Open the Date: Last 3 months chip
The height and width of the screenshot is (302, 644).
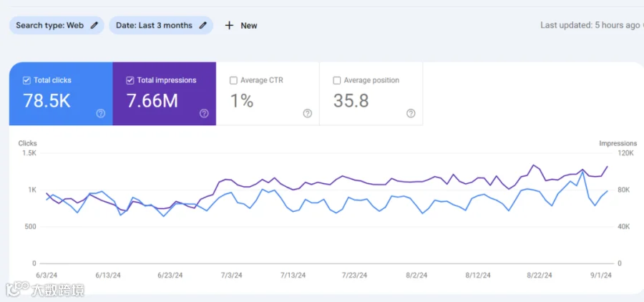[161, 26]
